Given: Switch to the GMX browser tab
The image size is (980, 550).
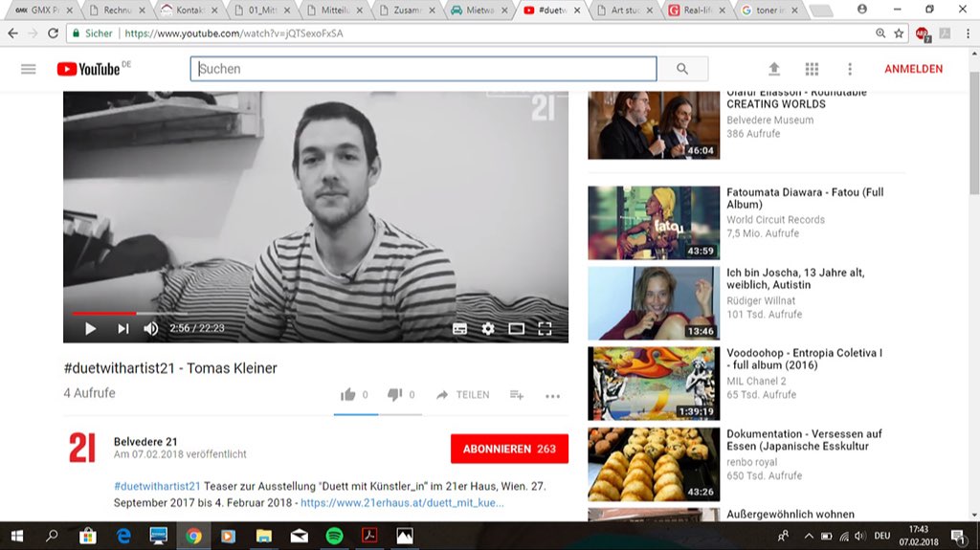Looking at the screenshot, I should [x=42, y=10].
